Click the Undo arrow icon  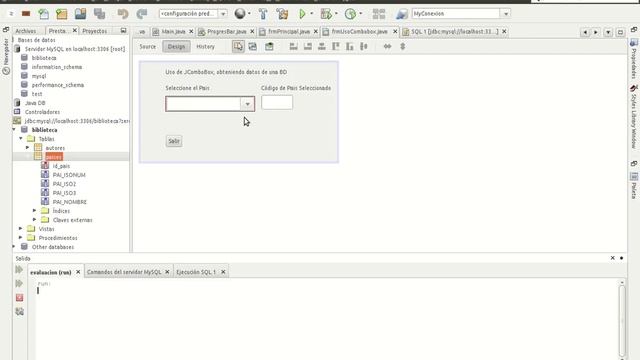click(x=122, y=14)
